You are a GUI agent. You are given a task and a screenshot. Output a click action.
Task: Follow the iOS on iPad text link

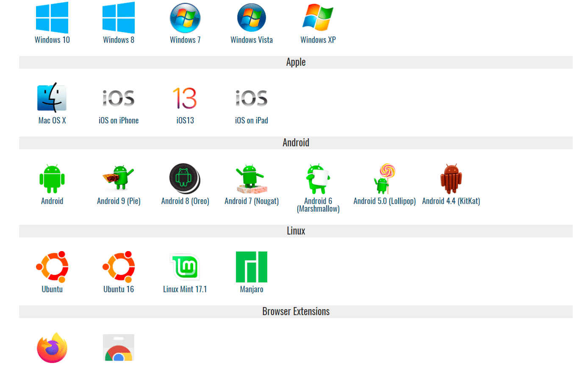pyautogui.click(x=252, y=120)
